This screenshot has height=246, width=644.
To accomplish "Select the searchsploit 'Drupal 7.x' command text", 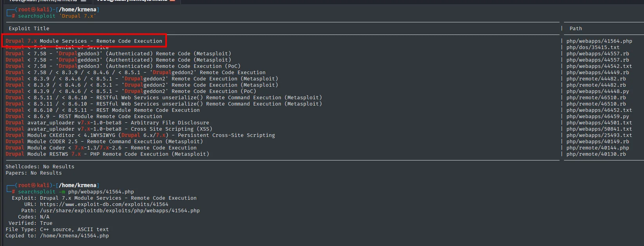I will tap(57, 16).
